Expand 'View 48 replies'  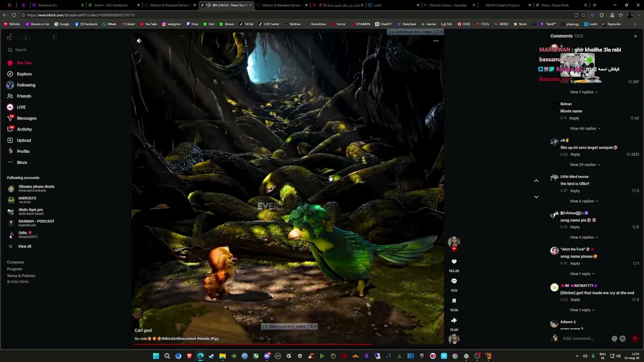pos(585,128)
